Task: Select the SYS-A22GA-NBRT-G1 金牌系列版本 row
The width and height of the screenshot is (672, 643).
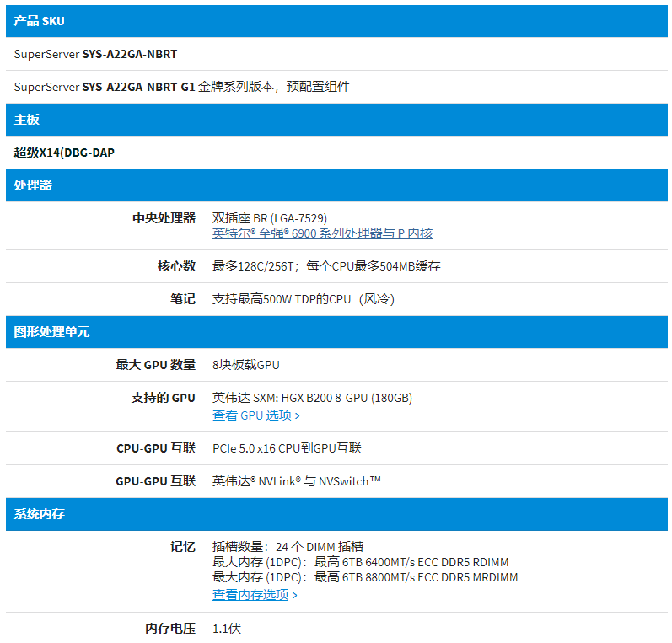Action: pyautogui.click(x=336, y=87)
